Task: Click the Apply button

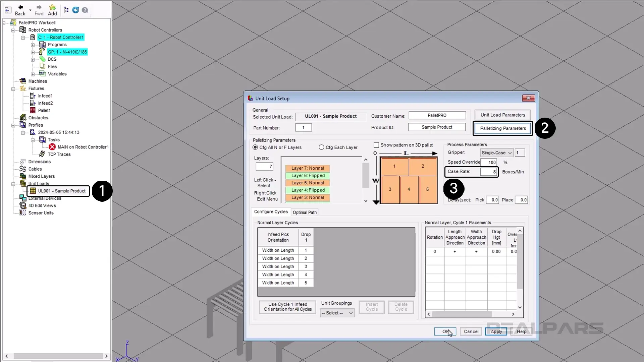Action: 496,331
